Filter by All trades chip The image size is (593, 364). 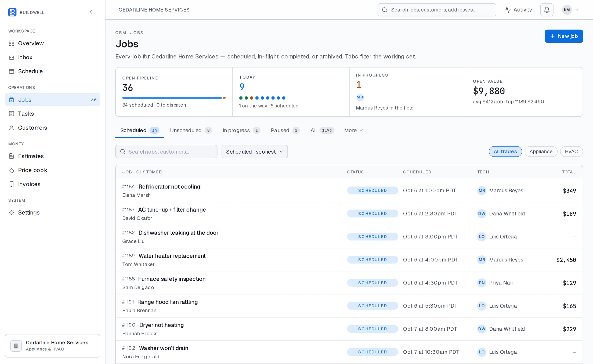click(505, 152)
